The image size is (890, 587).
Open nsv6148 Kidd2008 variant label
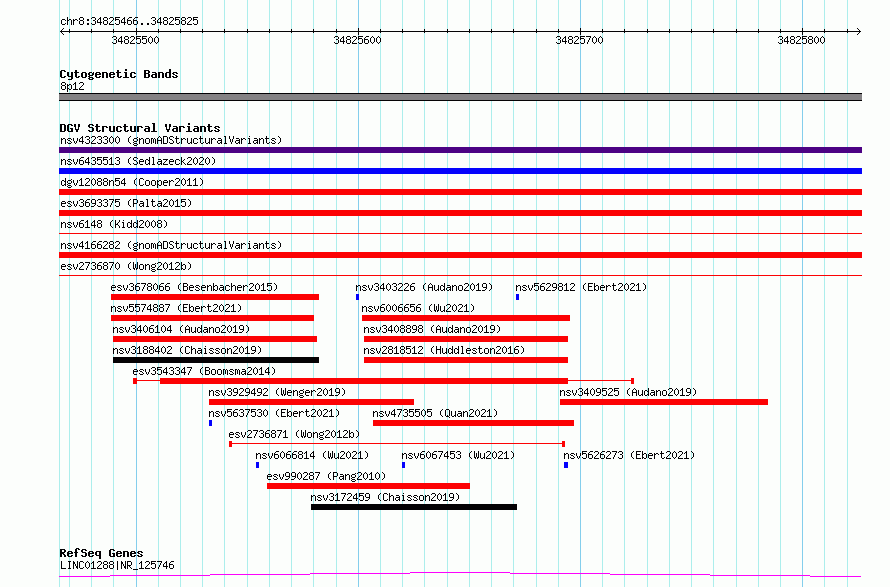tap(114, 224)
